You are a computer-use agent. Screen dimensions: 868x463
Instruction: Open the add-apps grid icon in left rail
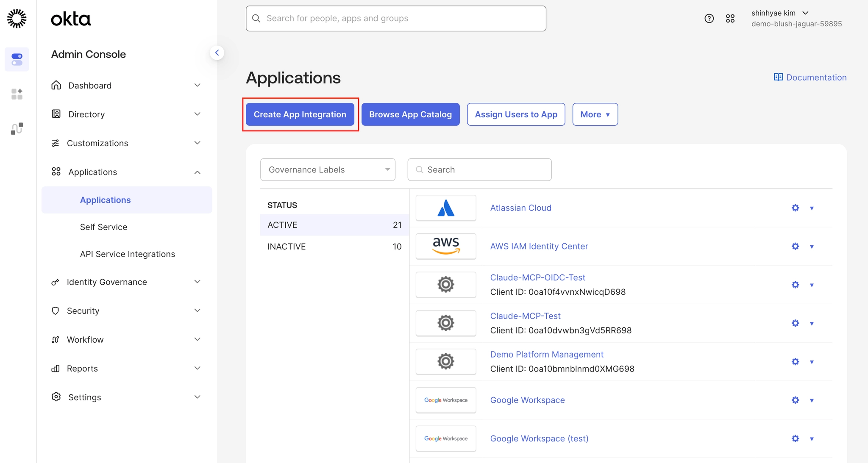[17, 94]
